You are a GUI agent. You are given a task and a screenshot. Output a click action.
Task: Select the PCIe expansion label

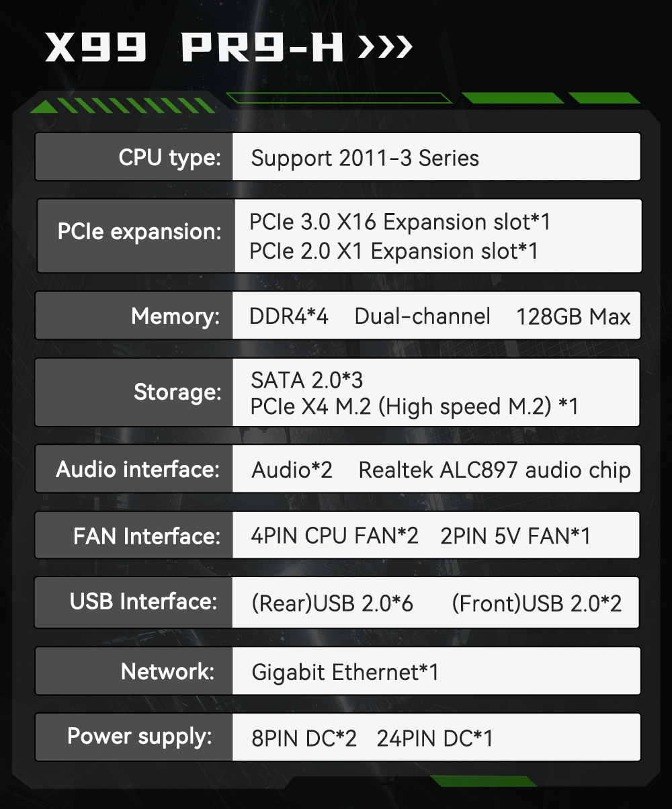tap(139, 232)
